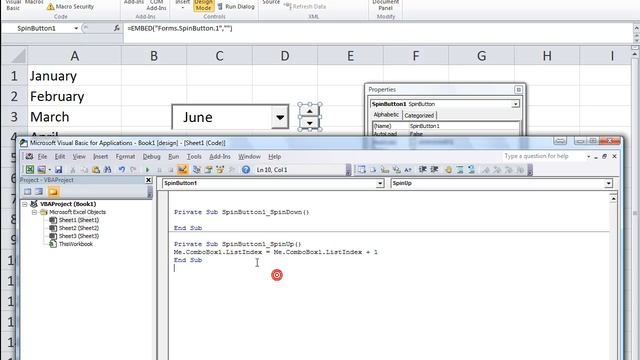Click column header C in Excel
This screenshot has height=360, width=640.
(219, 56)
